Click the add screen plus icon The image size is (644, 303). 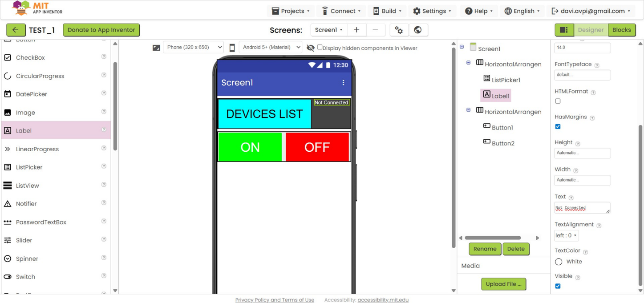point(356,30)
